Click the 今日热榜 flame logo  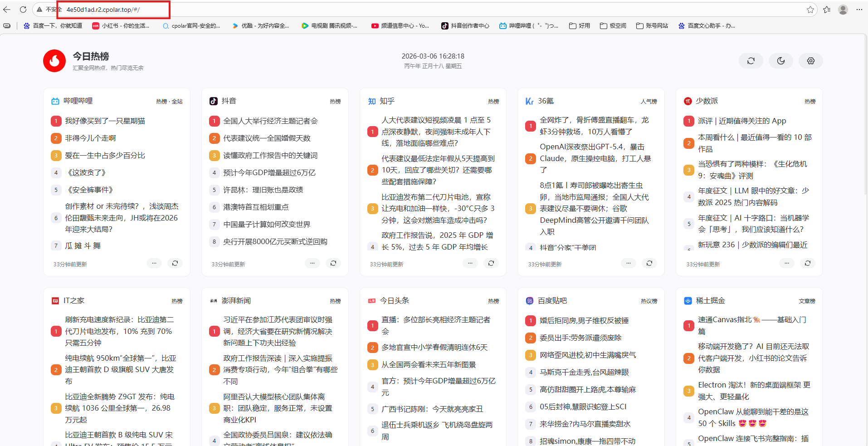click(x=54, y=61)
